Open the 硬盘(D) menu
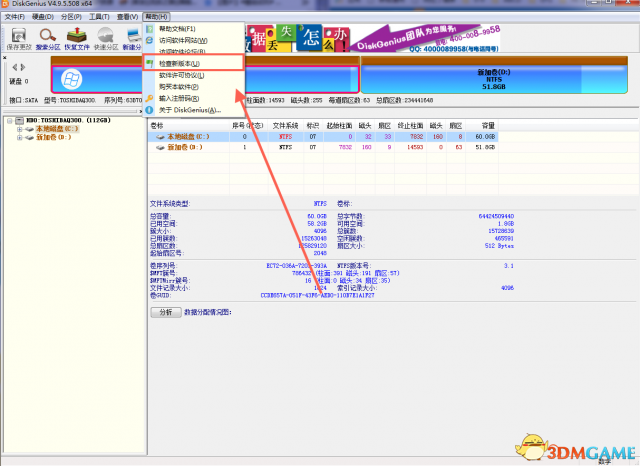 pos(43,17)
